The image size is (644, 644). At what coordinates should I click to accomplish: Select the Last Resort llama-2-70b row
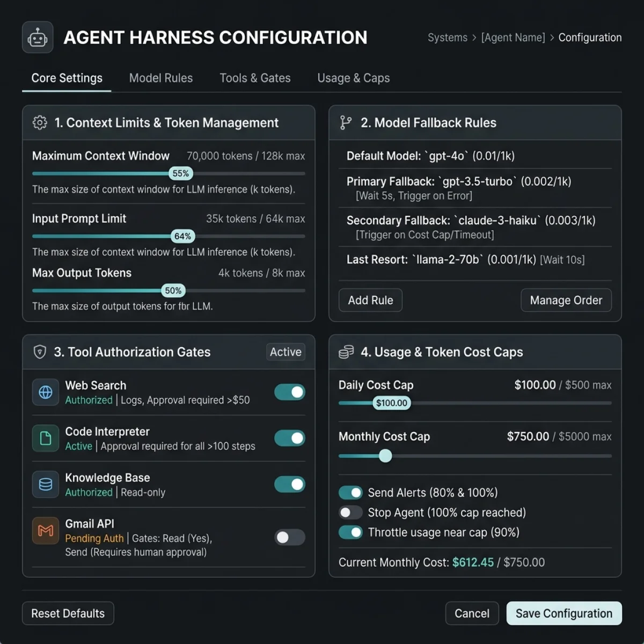click(x=475, y=260)
